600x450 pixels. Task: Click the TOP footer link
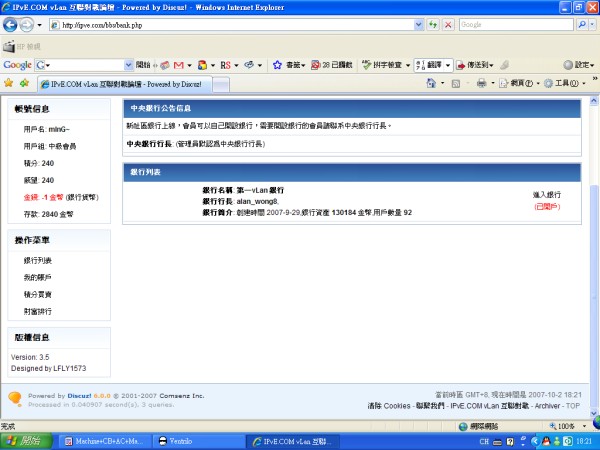point(573,406)
